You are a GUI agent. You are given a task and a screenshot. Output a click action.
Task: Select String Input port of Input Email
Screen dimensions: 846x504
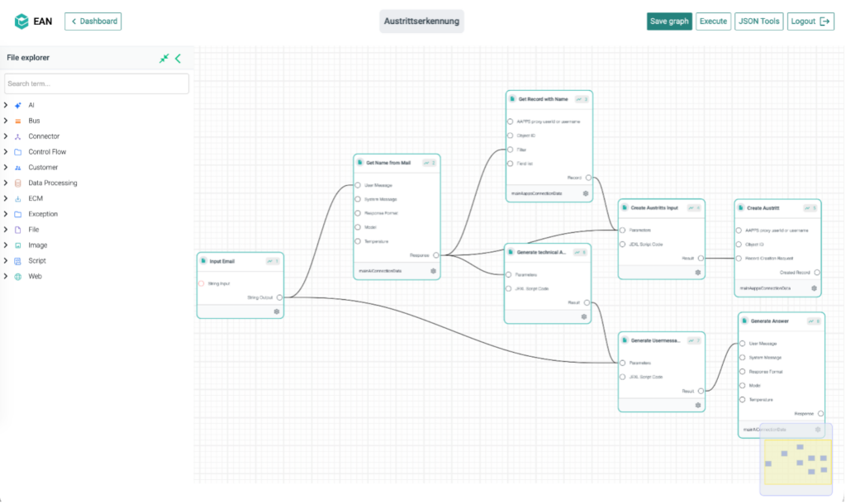202,283
